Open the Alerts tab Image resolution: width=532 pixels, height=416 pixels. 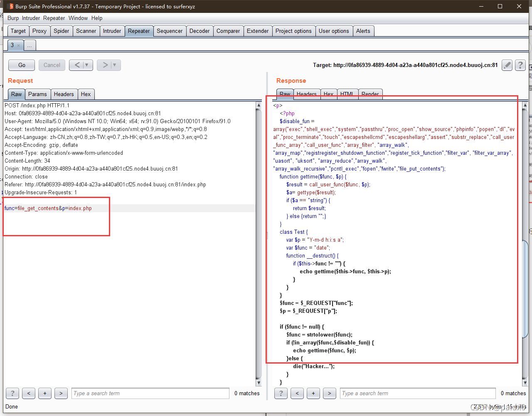point(363,31)
